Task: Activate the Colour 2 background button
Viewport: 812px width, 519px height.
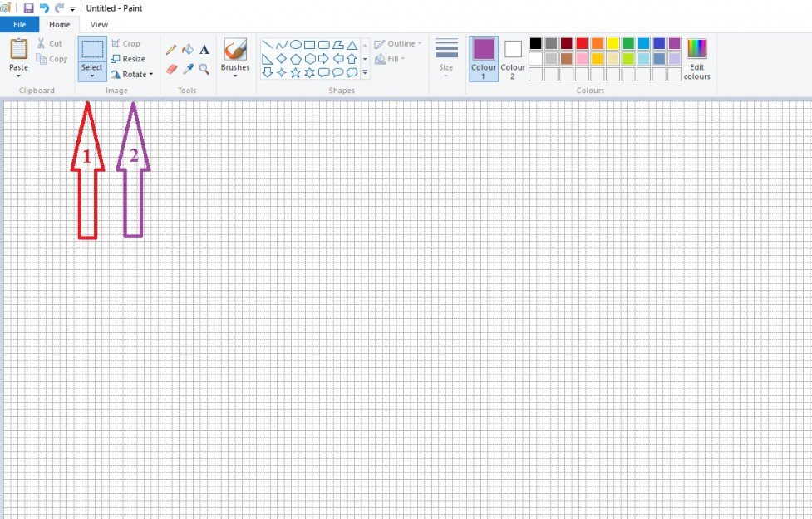Action: [x=513, y=58]
